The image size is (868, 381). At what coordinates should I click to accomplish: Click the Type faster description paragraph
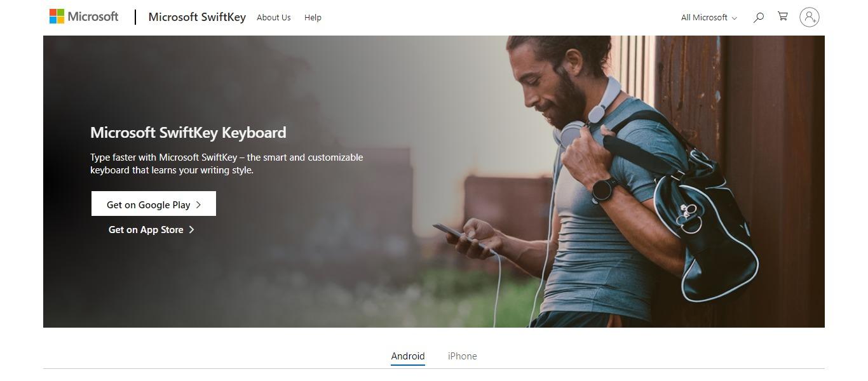pyautogui.click(x=227, y=164)
